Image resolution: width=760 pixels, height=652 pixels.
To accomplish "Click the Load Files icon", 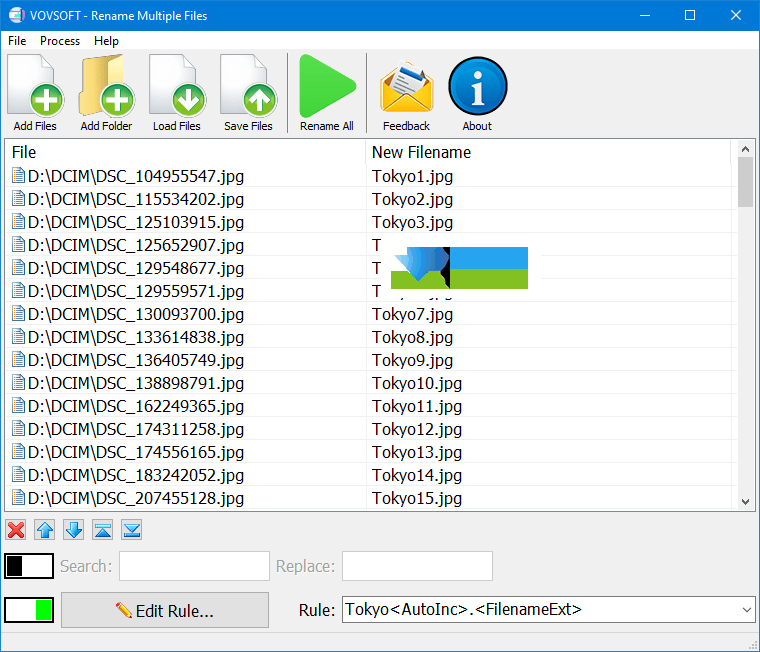I will click(x=177, y=93).
